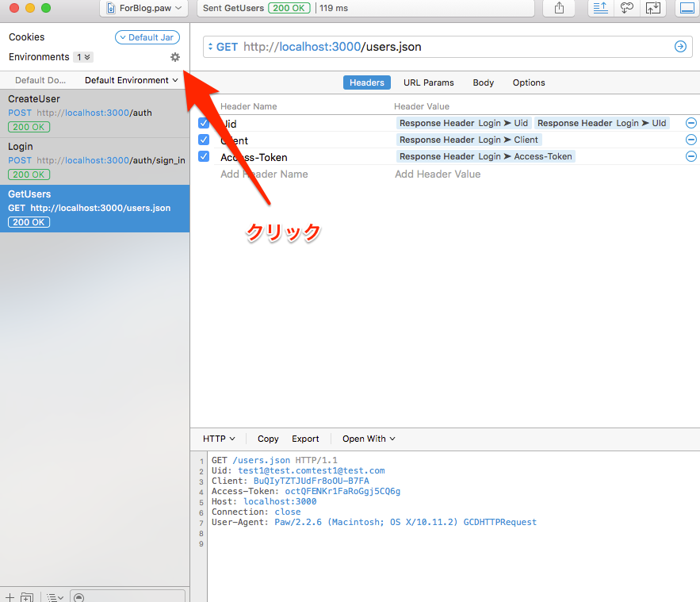Screen dimensions: 700x602
Task: Select the GetUsers request
Action: click(94, 209)
